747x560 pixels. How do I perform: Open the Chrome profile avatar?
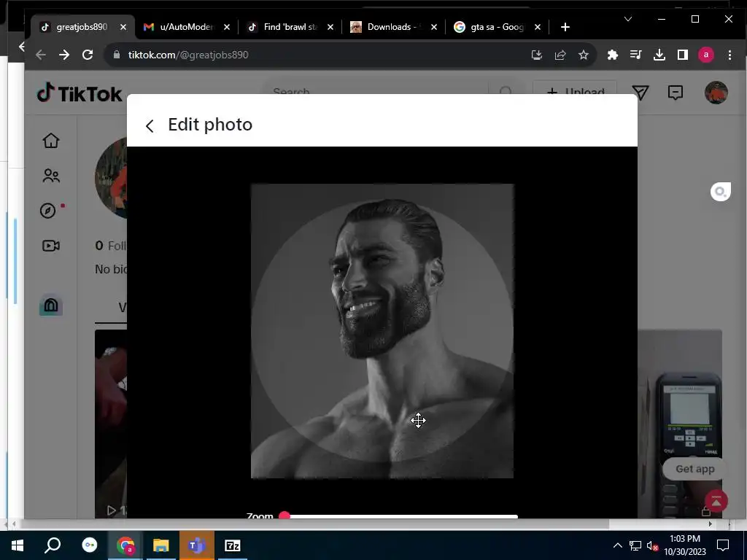coord(706,55)
